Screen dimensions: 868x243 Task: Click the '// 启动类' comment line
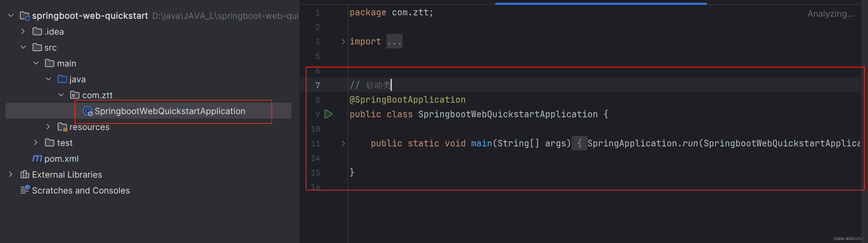(x=370, y=85)
